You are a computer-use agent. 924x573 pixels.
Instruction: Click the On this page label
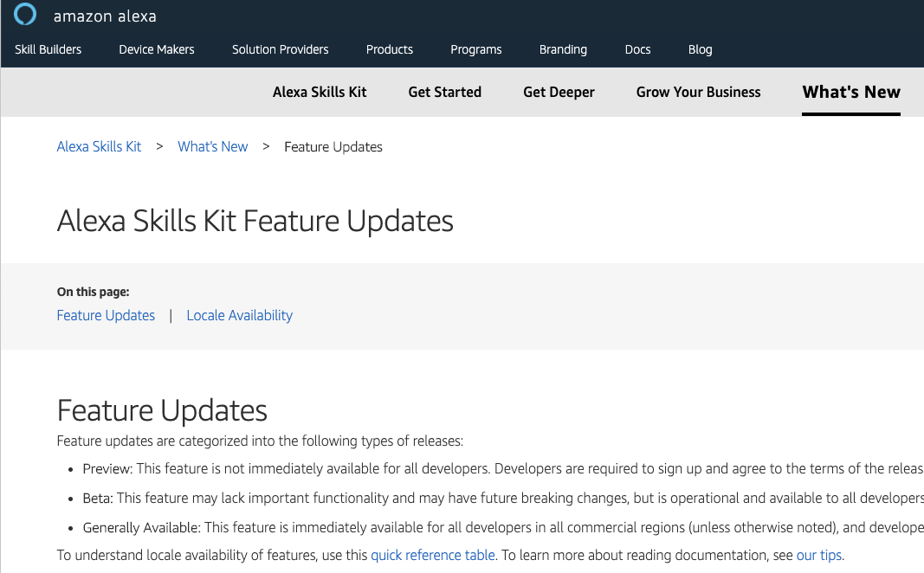[x=94, y=292]
